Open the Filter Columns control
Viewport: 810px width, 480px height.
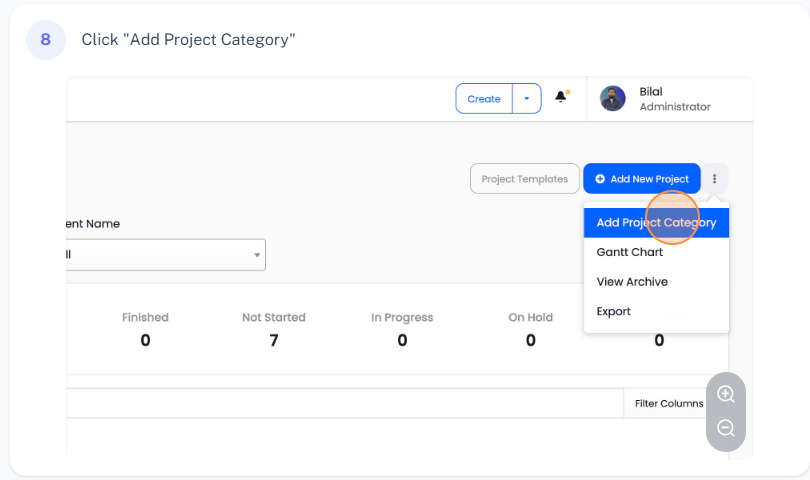669,403
